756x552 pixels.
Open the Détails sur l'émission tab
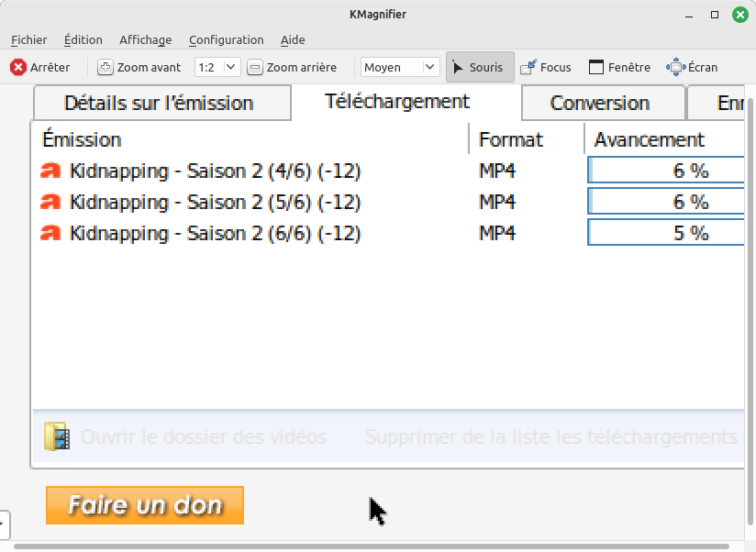point(159,103)
